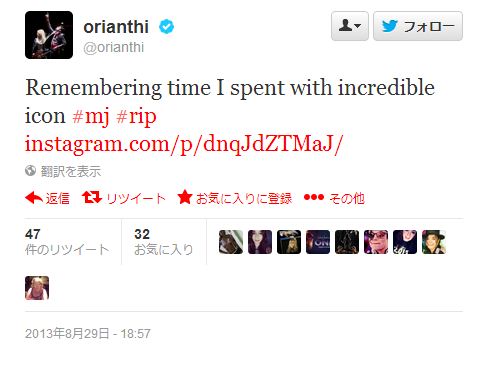The image size is (492, 366).
Task: Click the blonde avatar below retweet count
Action: 37,288
